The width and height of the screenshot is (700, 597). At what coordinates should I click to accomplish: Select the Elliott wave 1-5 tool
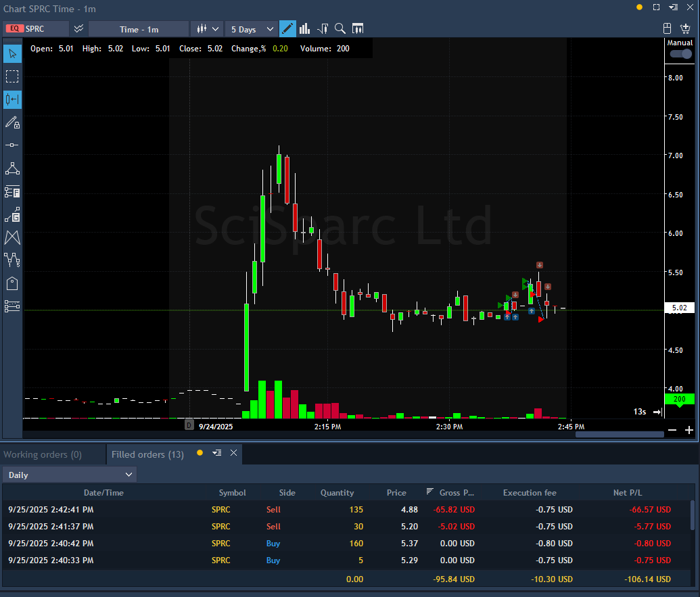tap(12, 260)
